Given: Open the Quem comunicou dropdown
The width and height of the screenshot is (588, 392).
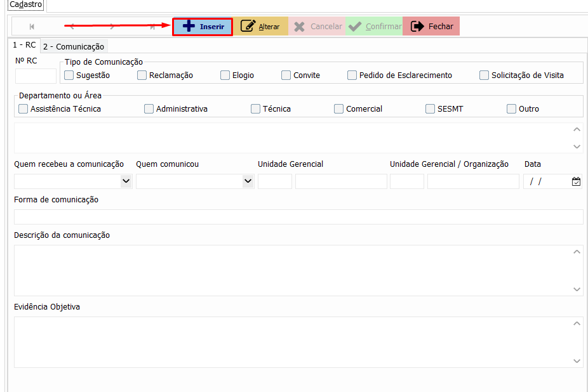Looking at the screenshot, I should point(248,181).
